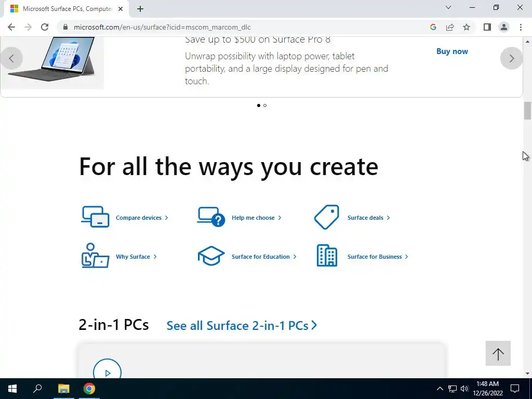
Task: Open Windows taskbar search
Action: coord(37,389)
